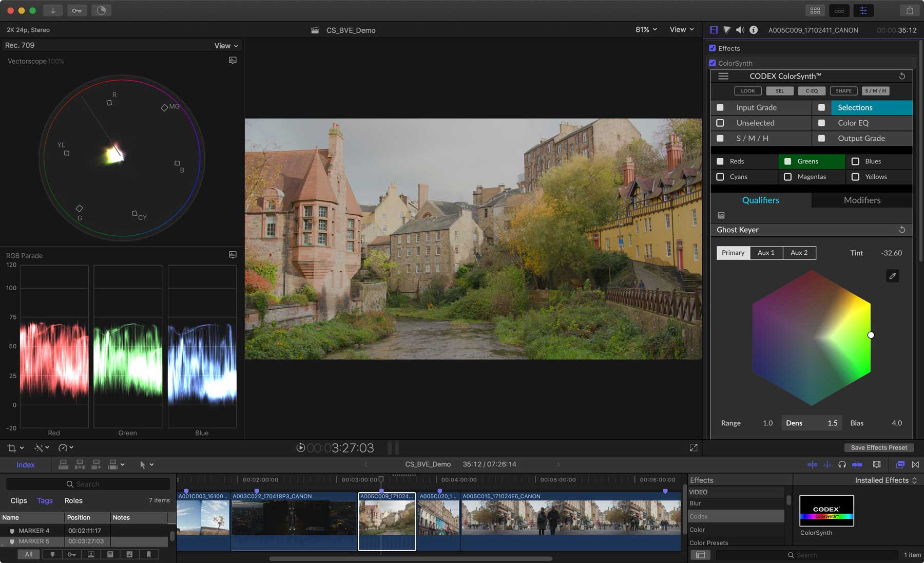Open the keyword editor key icon
The height and width of the screenshot is (563, 924).
pyautogui.click(x=76, y=10)
